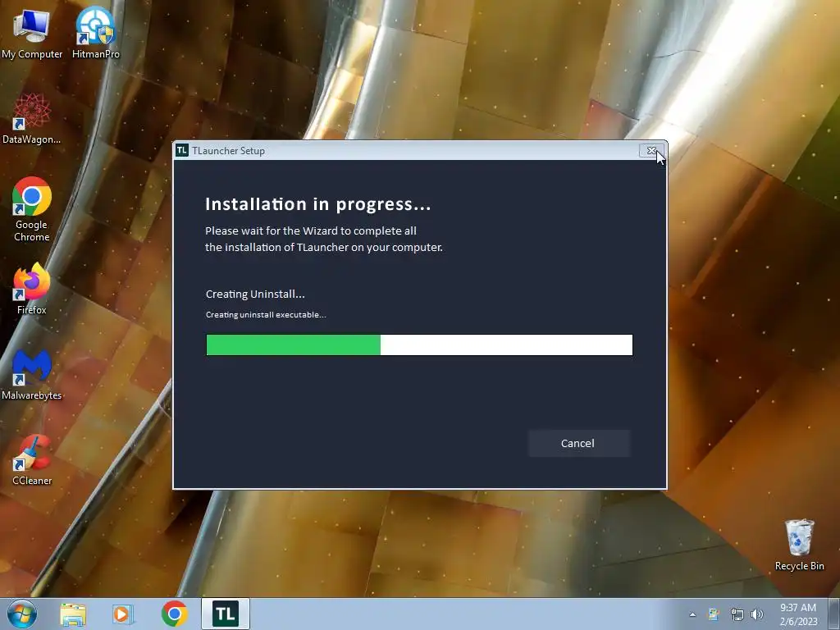Select the HitmanPro desktop shortcut
840x630 pixels.
coord(96,33)
